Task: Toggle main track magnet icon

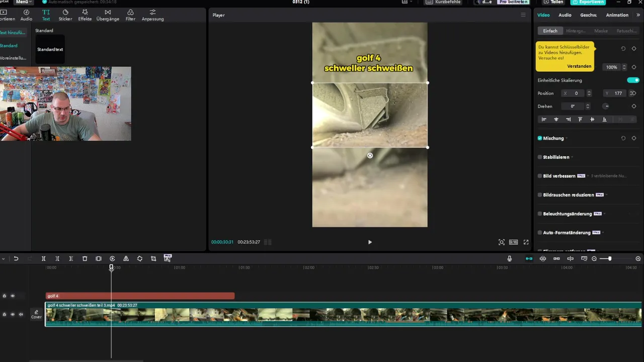Action: 529,258
